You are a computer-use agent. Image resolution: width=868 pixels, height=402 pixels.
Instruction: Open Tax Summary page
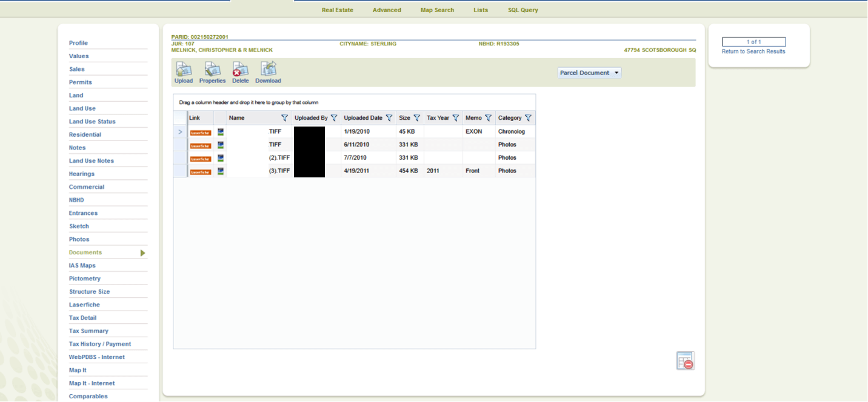[88, 331]
